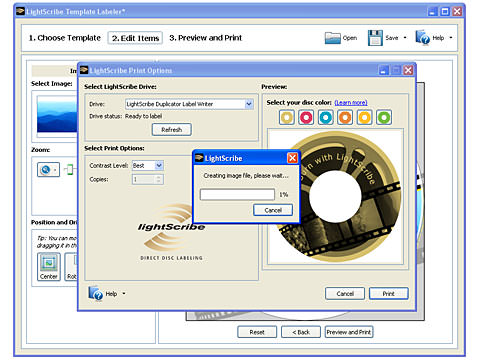Minimize the Print Options dialog
Image resolution: width=480 pixels, height=360 pixels.
tap(384, 70)
